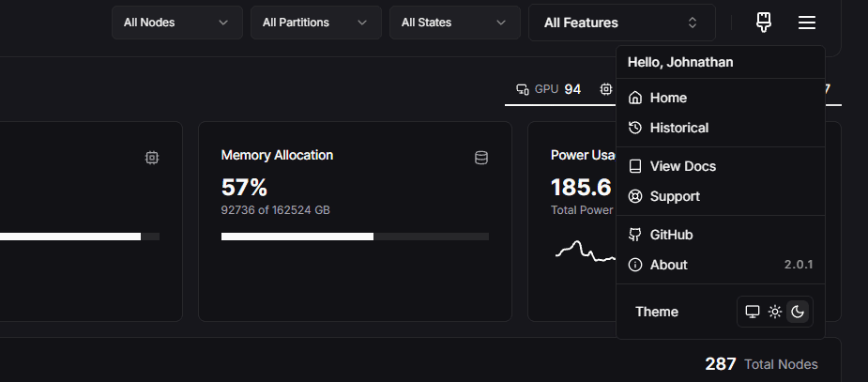Expand the All Partitions dropdown
This screenshot has height=382, width=868.
(x=315, y=23)
